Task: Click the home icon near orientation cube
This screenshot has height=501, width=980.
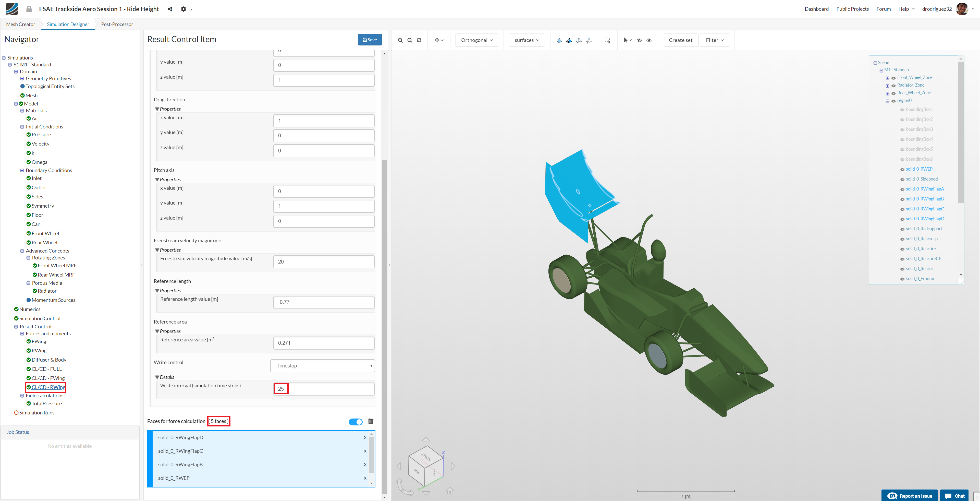Action: click(x=450, y=491)
